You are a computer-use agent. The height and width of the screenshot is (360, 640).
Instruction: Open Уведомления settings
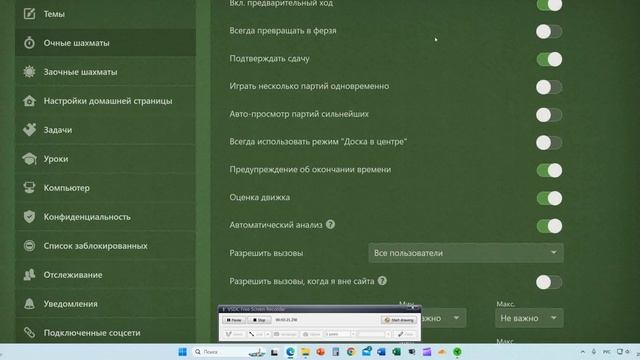(x=105, y=304)
